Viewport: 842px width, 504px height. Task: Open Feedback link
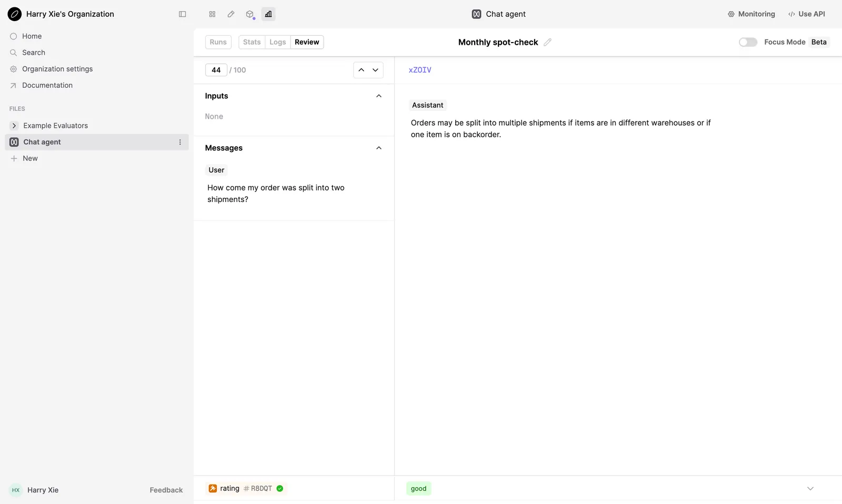coord(166,490)
